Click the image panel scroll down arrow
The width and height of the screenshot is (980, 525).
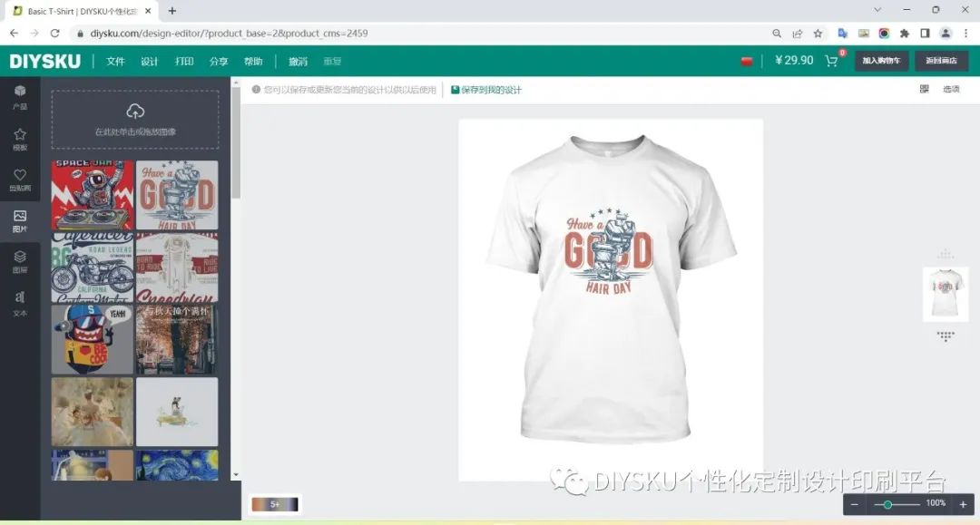pos(236,474)
